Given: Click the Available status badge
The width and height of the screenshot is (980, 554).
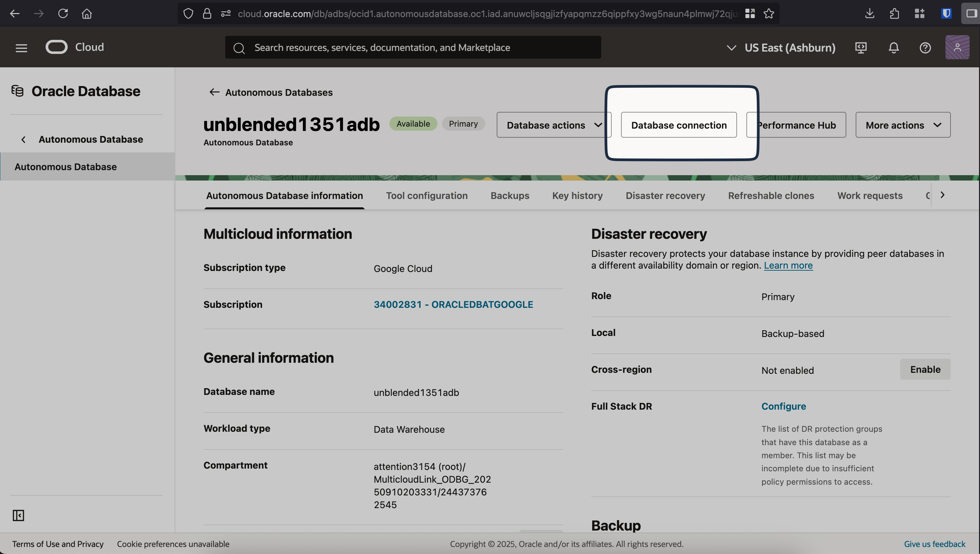Looking at the screenshot, I should point(413,124).
